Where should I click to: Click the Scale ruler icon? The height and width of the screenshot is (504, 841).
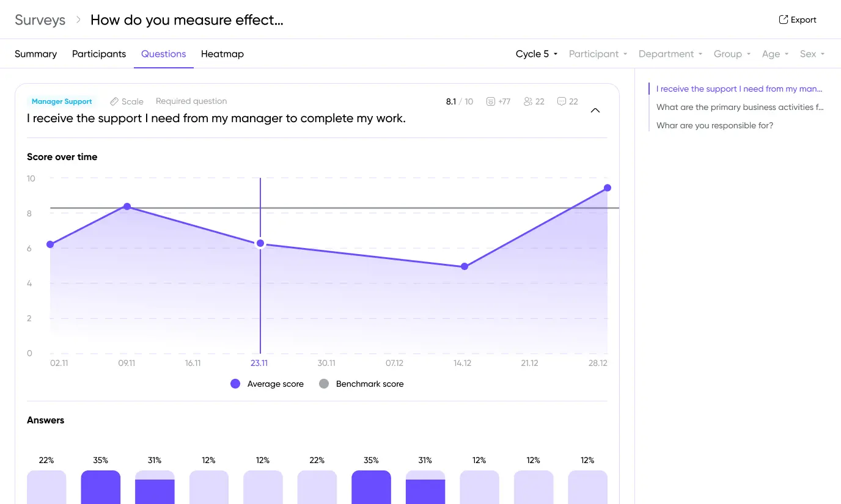click(114, 101)
